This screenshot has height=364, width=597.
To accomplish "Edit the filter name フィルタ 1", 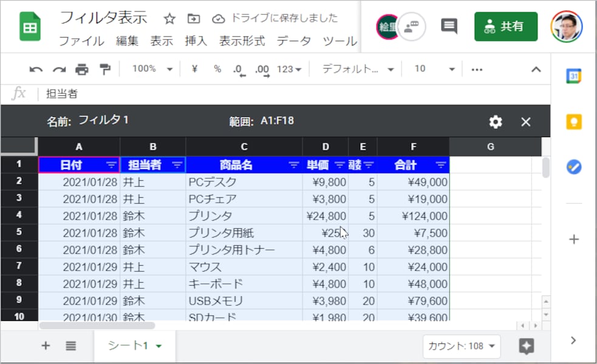I will (x=104, y=120).
